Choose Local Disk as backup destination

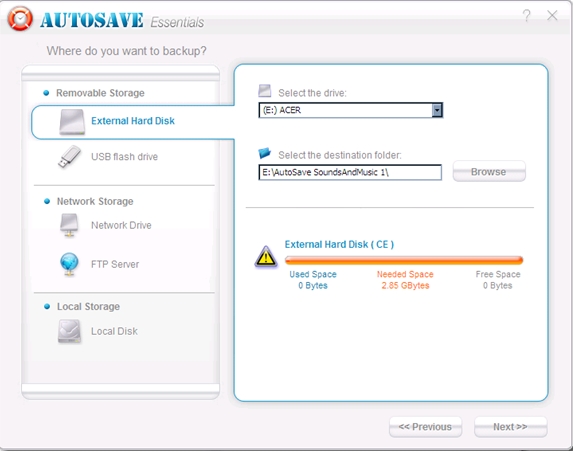click(114, 331)
